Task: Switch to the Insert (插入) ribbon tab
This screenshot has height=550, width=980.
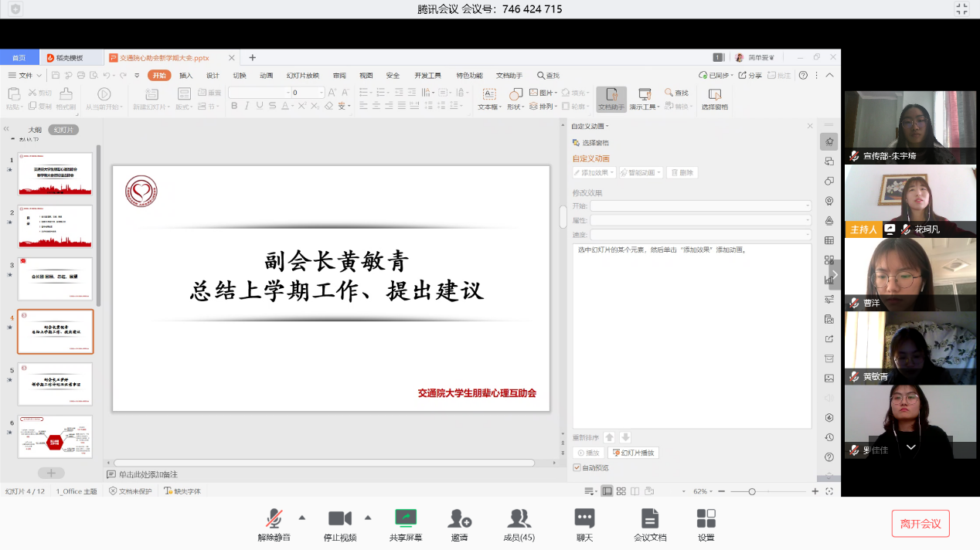Action: 185,76
